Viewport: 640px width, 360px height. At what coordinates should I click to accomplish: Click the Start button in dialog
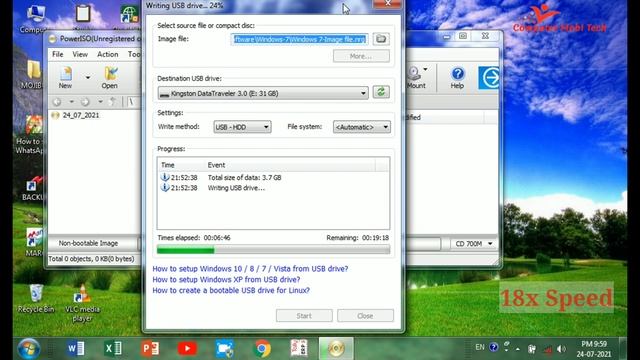(304, 316)
